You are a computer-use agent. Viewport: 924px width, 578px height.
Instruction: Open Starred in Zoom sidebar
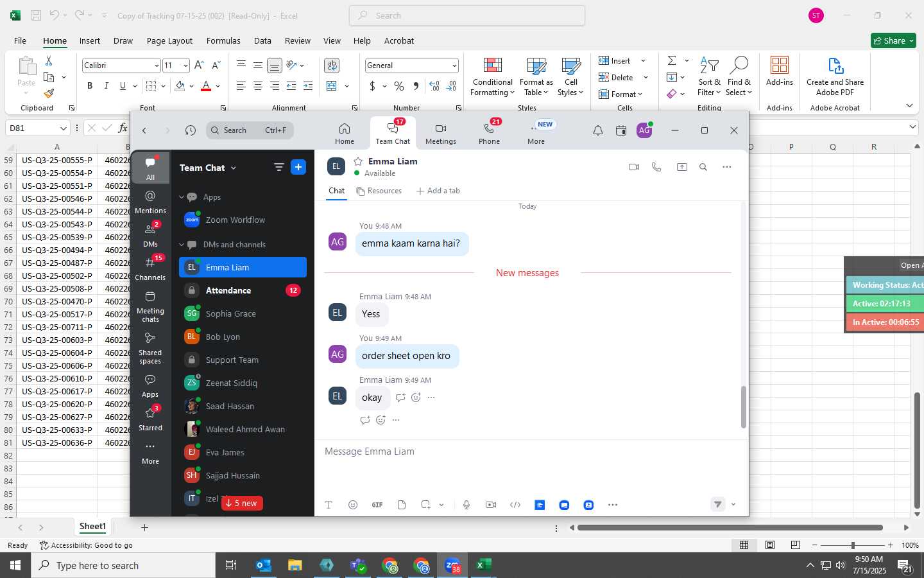(x=150, y=419)
